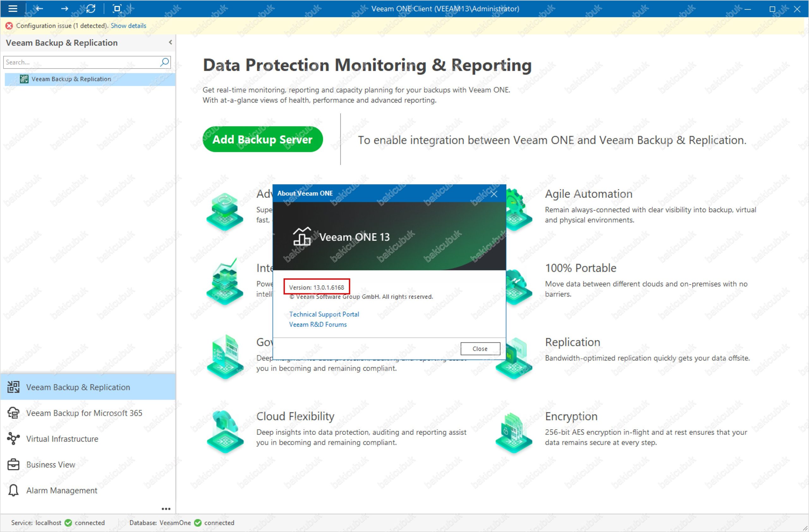
Task: Collapse the left navigation pane
Action: click(170, 42)
